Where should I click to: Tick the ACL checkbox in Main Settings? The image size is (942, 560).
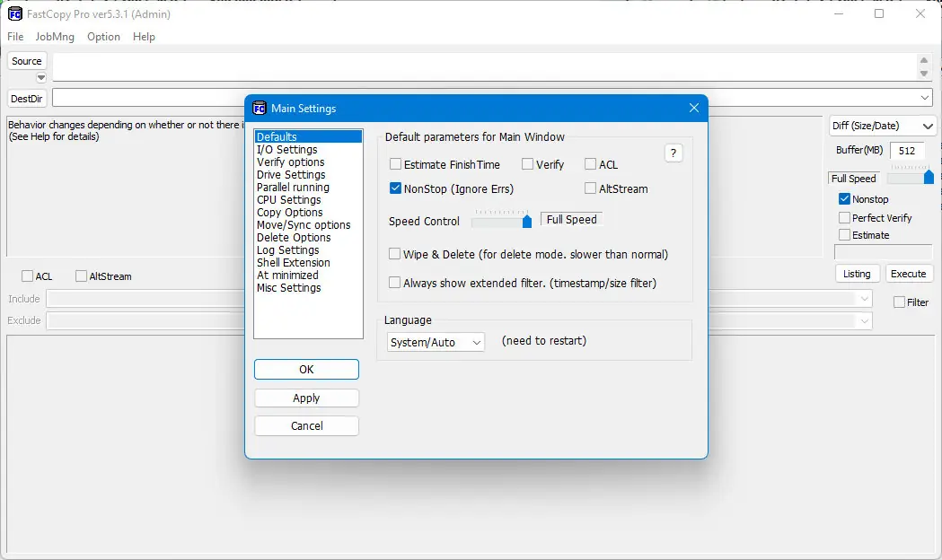602,164
